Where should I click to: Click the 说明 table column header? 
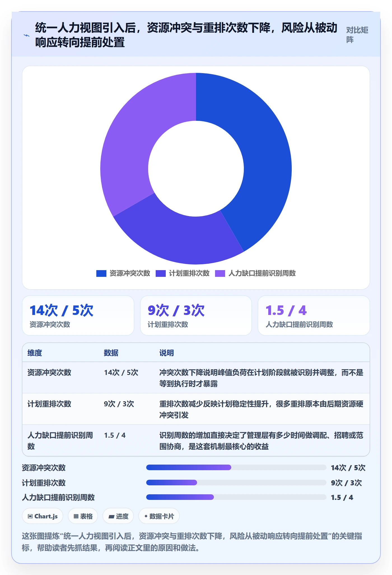(x=167, y=353)
